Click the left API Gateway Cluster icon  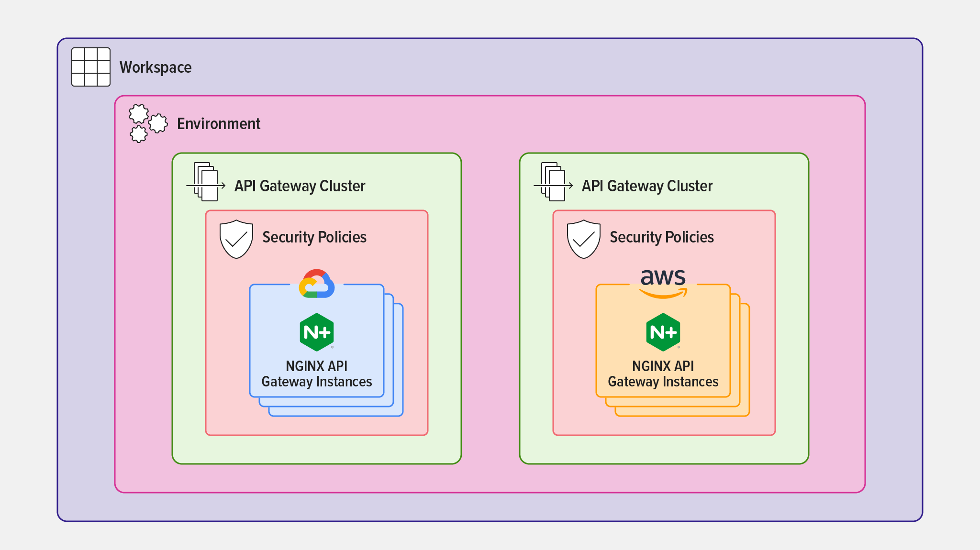click(206, 182)
